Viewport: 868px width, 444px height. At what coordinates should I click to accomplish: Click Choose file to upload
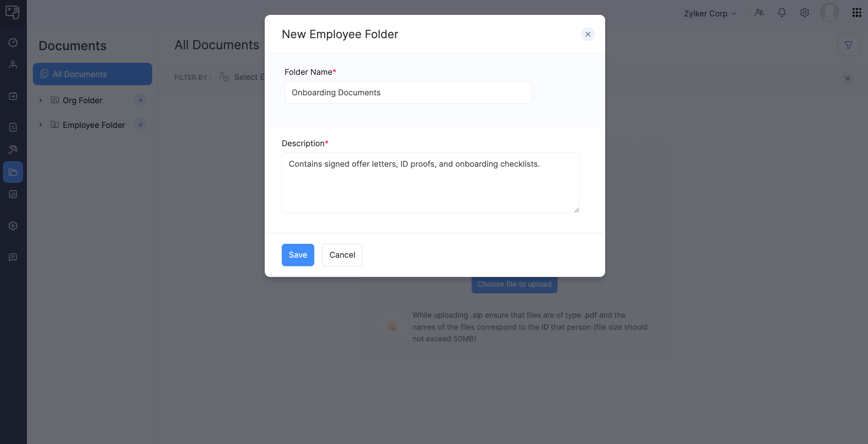point(514,284)
